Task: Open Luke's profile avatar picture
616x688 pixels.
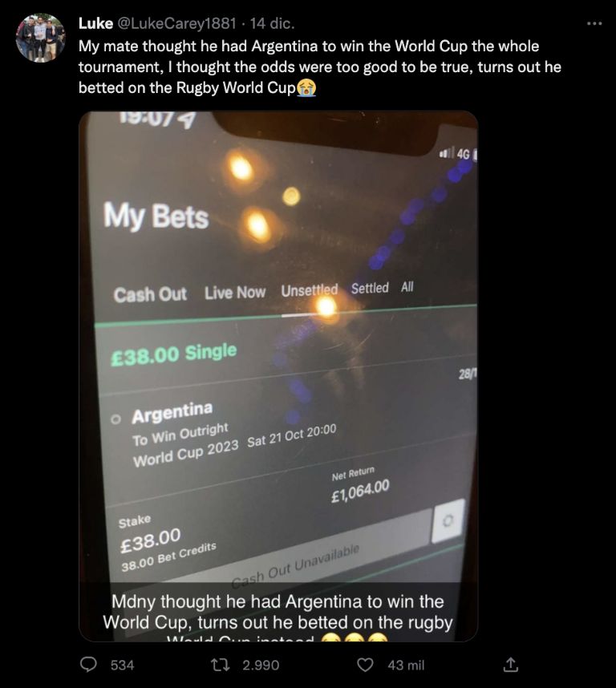Action: 41,38
